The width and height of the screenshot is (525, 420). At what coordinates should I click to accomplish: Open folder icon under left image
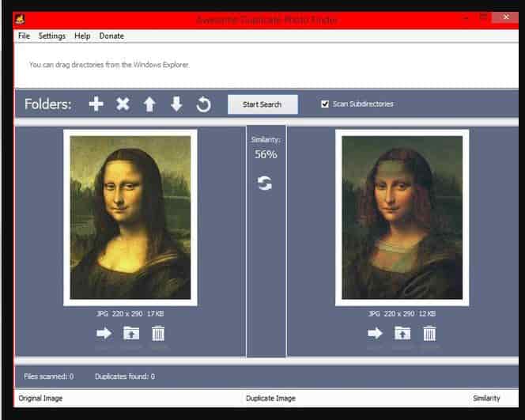click(131, 333)
